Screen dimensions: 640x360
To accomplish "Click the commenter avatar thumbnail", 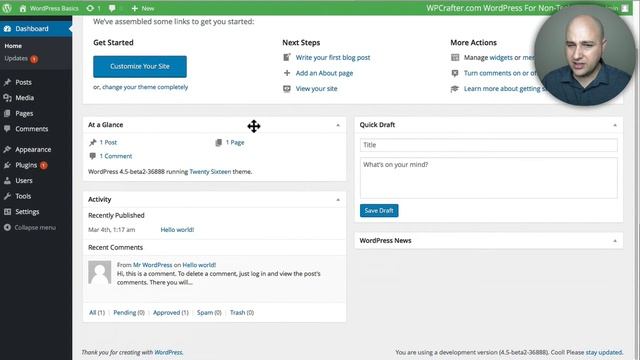I will tap(100, 272).
